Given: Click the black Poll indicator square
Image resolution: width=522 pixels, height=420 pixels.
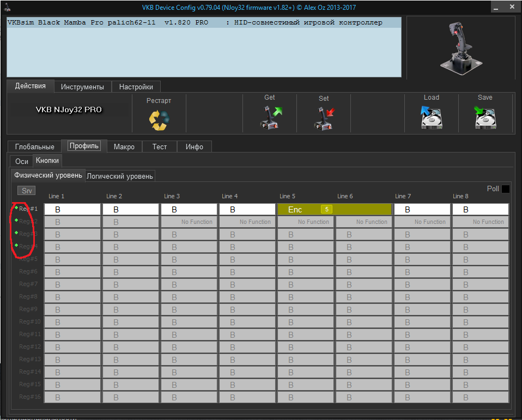Looking at the screenshot, I should 505,188.
